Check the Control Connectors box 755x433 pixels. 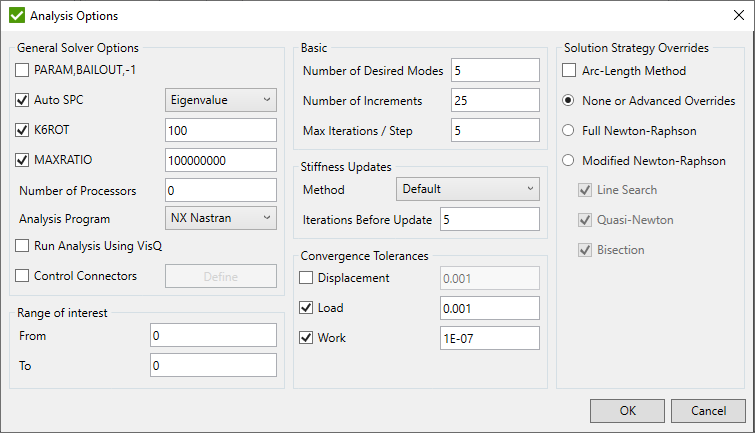(24, 276)
